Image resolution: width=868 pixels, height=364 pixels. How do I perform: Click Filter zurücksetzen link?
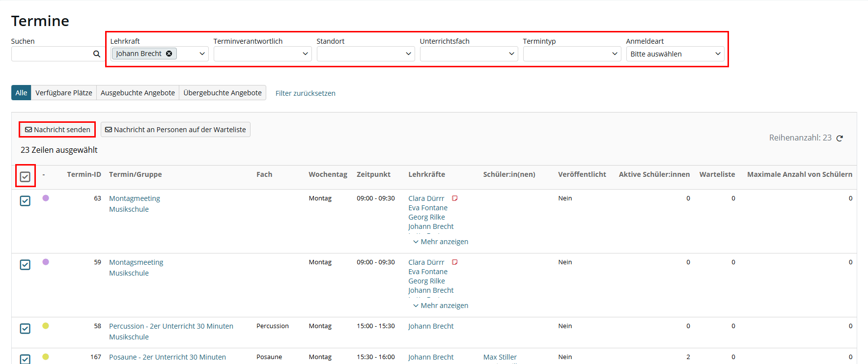tap(306, 93)
